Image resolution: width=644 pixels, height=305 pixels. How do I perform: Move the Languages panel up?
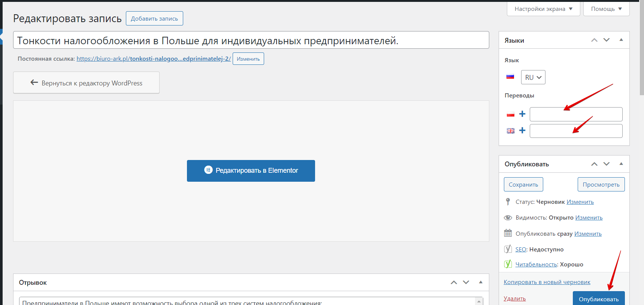(x=594, y=40)
